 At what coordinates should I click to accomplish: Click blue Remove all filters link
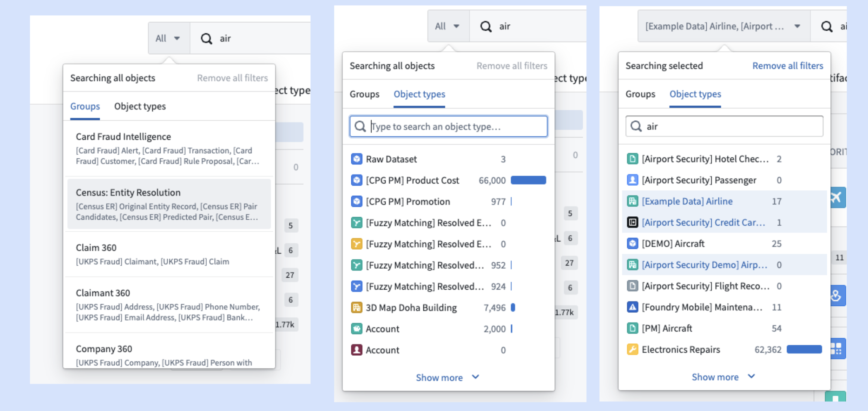(788, 66)
